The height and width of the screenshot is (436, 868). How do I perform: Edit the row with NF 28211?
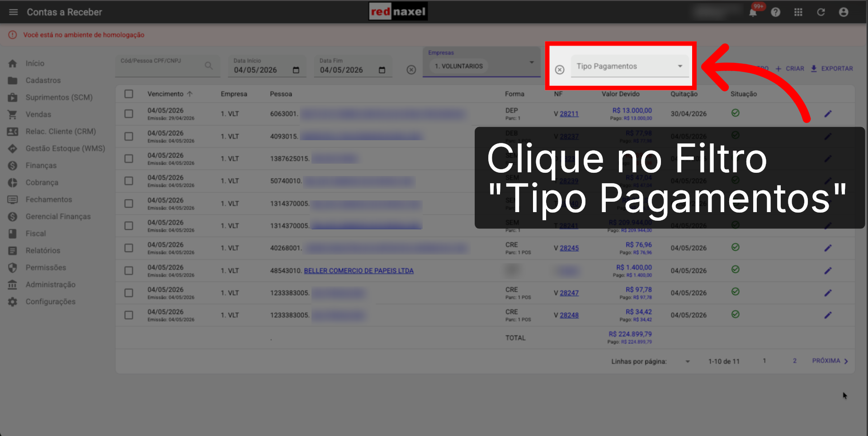click(x=828, y=114)
